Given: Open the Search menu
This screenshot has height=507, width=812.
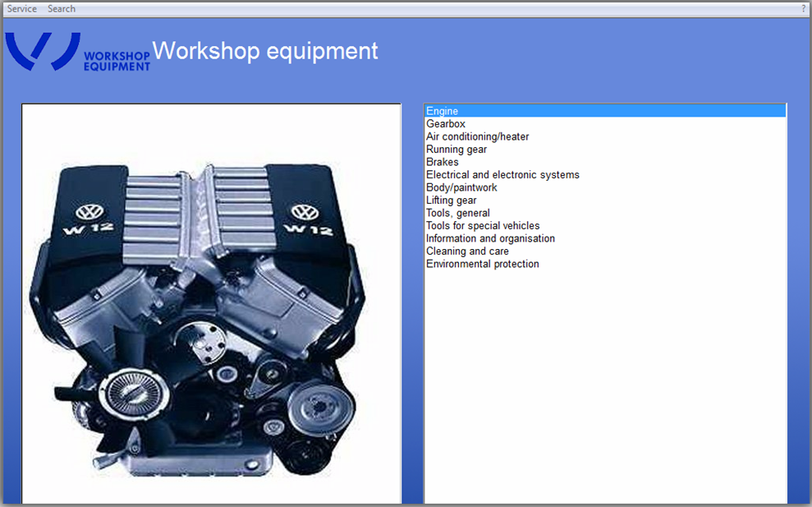Looking at the screenshot, I should [x=62, y=9].
